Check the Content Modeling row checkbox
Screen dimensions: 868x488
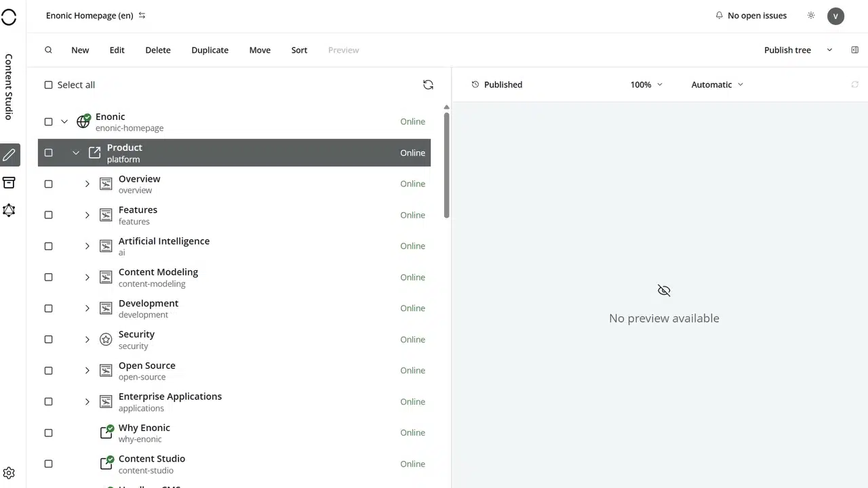point(48,277)
